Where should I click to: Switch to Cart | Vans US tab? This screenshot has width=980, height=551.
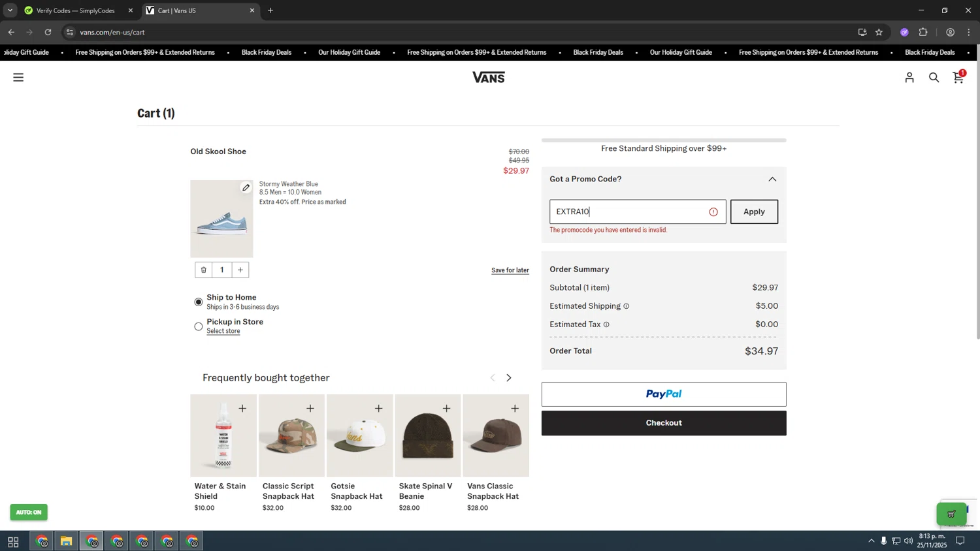point(196,10)
